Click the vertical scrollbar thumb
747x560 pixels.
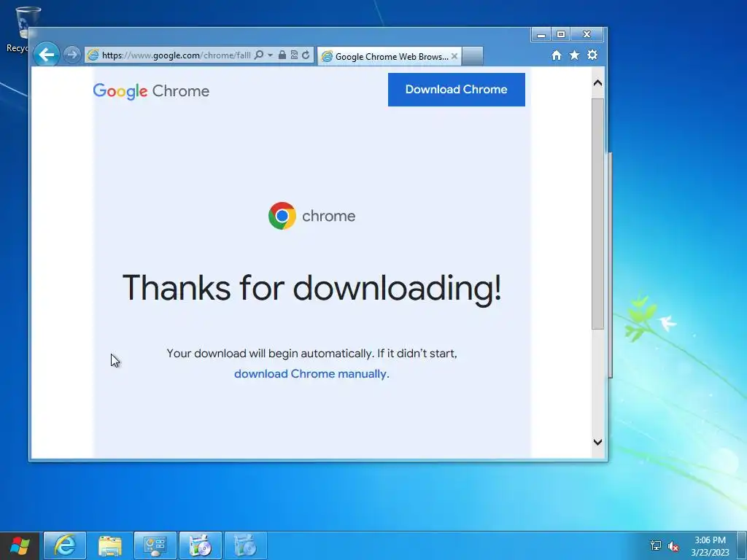click(598, 214)
